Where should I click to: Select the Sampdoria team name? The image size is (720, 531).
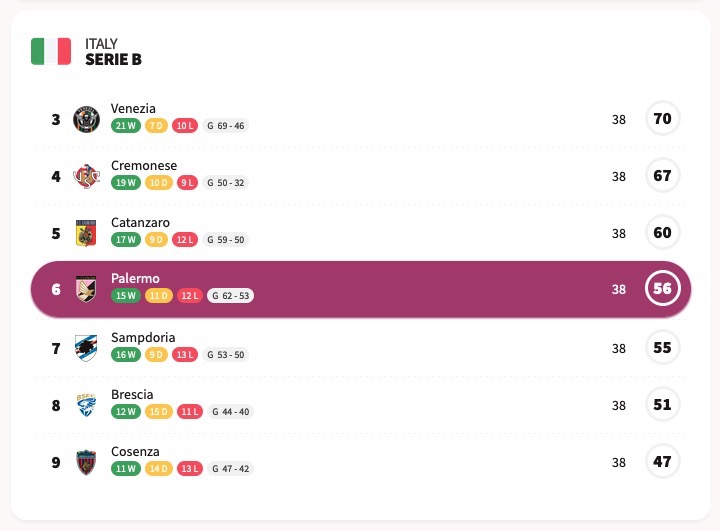pos(143,337)
